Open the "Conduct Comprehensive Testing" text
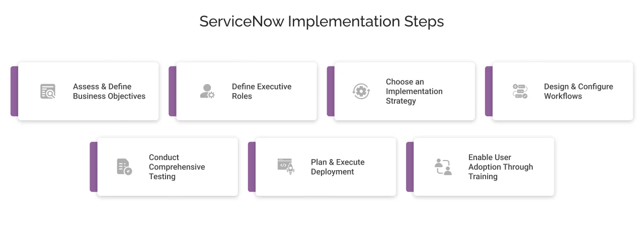The height and width of the screenshot is (226, 644). click(177, 167)
